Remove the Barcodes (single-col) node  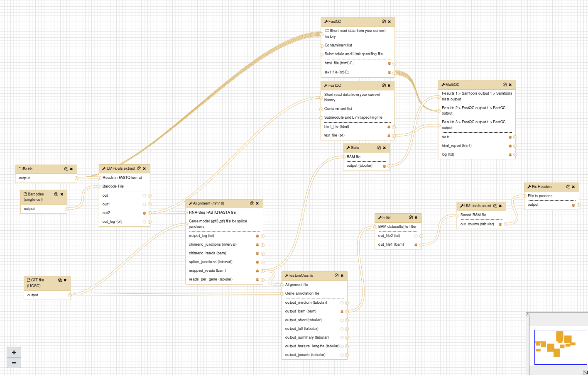(x=62, y=194)
